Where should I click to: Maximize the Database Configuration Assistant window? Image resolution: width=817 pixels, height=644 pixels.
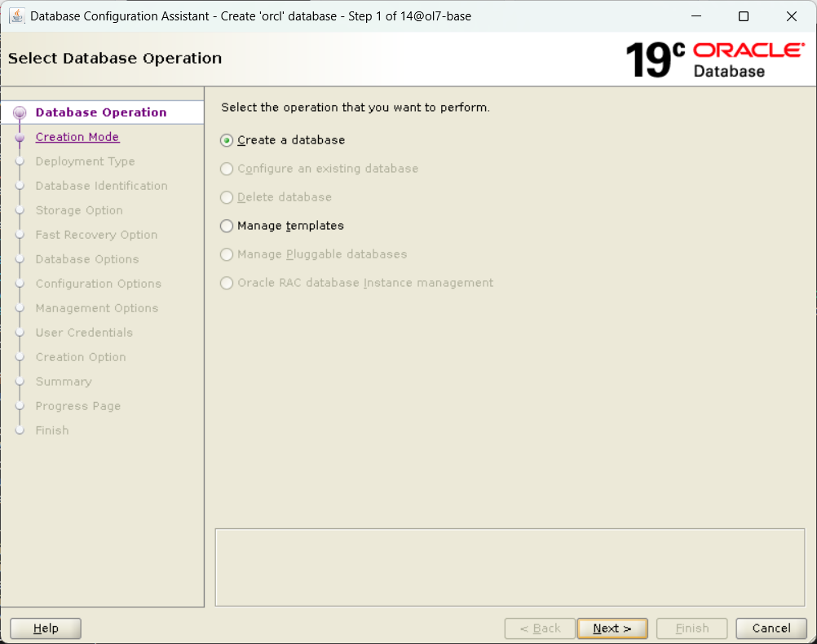click(x=744, y=16)
